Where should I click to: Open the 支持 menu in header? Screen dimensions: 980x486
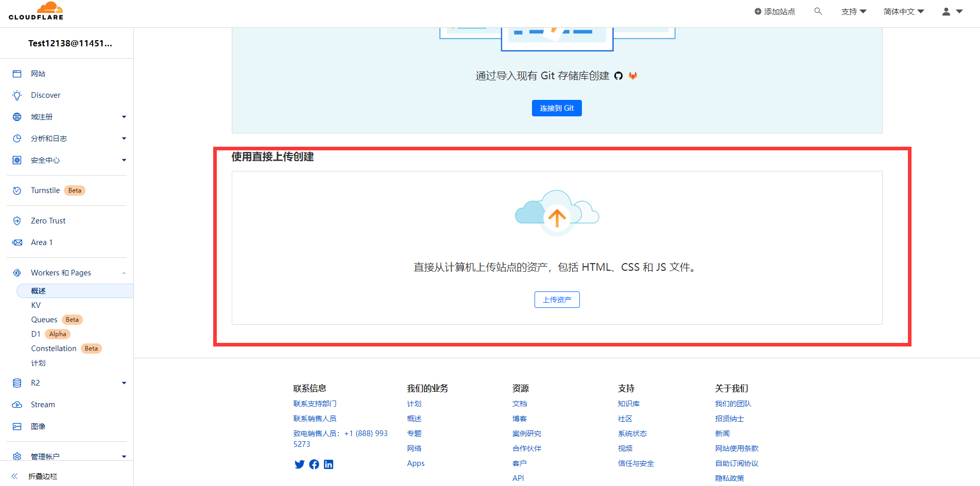(853, 11)
